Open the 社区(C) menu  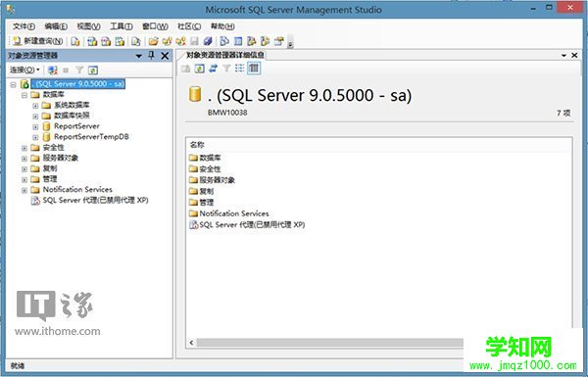(x=189, y=26)
